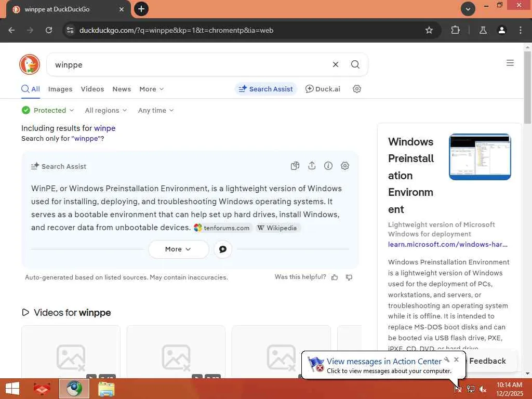Click the browser address bar URL
The width and height of the screenshot is (532, 399).
[x=176, y=30]
